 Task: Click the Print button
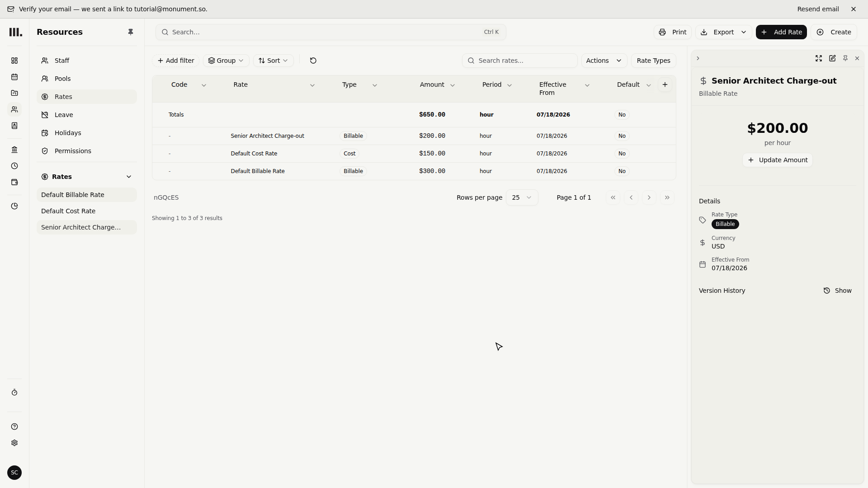[673, 32]
